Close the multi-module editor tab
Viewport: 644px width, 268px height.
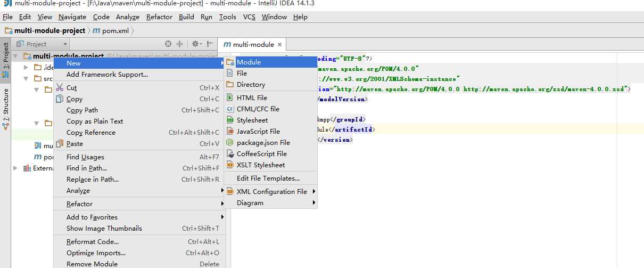280,45
